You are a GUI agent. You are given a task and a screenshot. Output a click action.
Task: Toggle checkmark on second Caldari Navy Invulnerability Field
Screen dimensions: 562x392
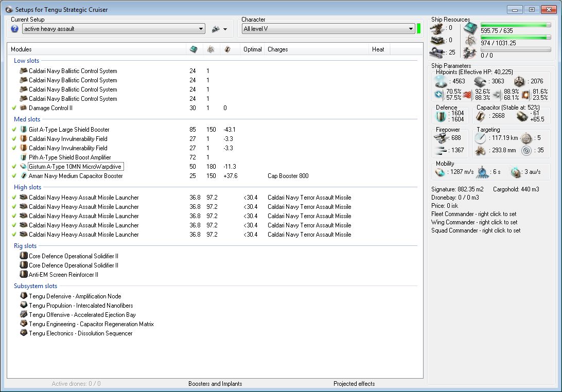pos(14,148)
